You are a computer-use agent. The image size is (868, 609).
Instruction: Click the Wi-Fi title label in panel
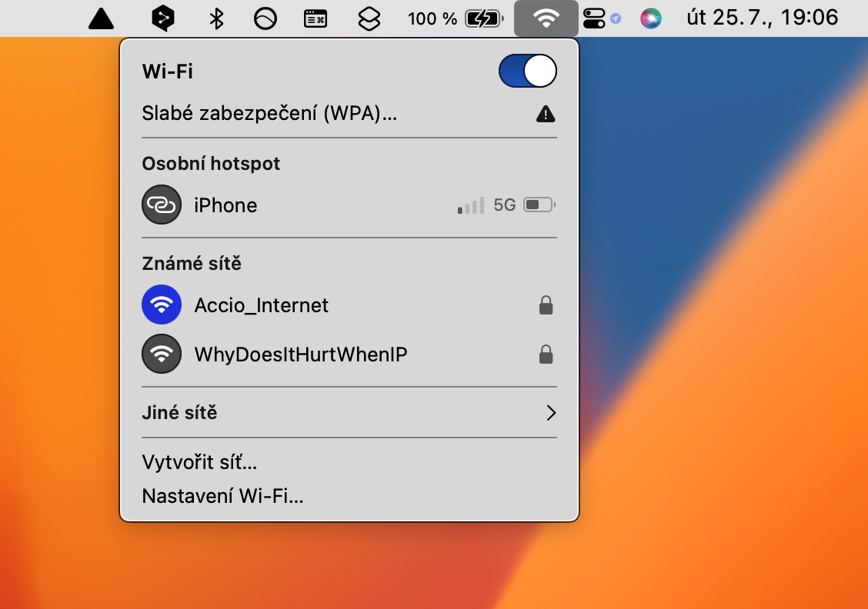coord(167,72)
